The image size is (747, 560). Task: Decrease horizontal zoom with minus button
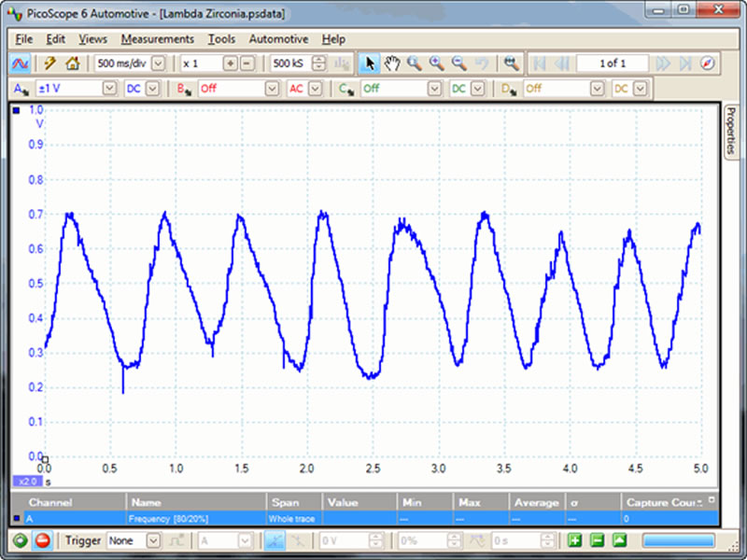tap(247, 63)
